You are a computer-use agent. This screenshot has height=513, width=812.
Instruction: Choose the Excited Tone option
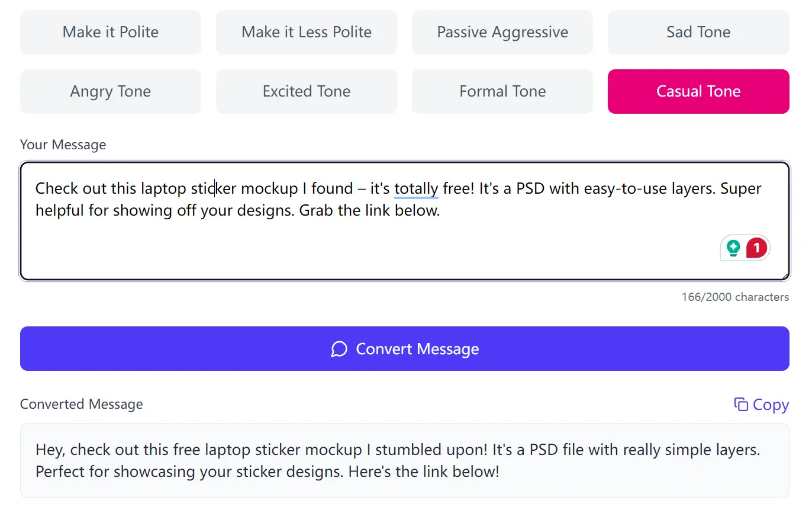pyautogui.click(x=307, y=91)
